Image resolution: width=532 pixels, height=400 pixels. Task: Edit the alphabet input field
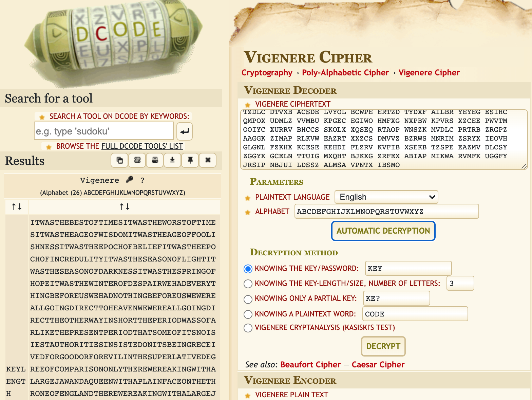click(x=386, y=211)
